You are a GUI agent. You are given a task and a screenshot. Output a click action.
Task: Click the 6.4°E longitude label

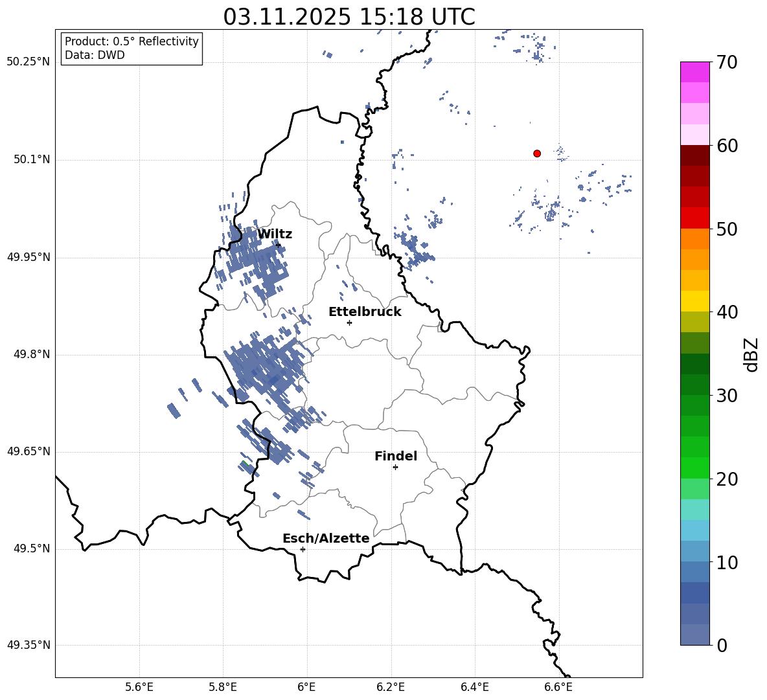(x=474, y=688)
